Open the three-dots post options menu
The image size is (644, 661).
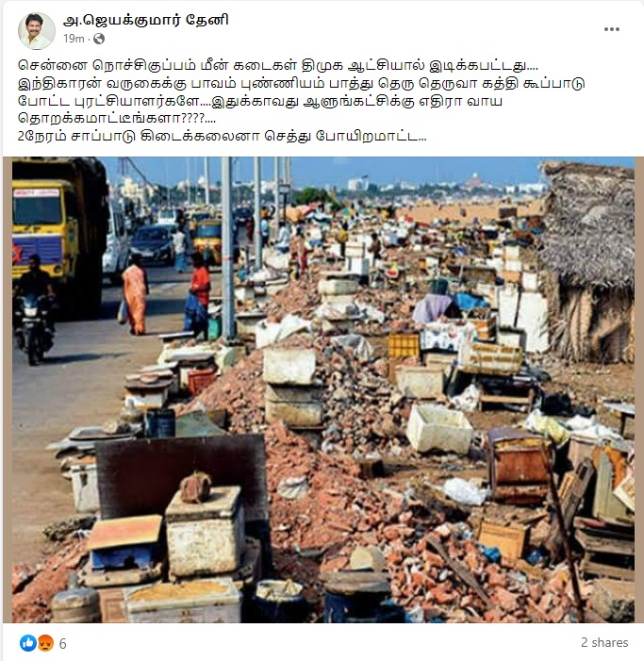click(x=611, y=29)
